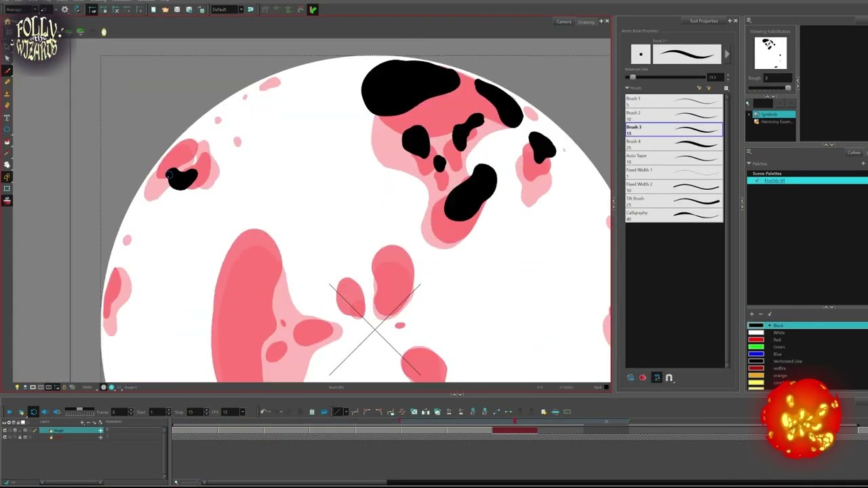Select the Tool Properties tab

[x=704, y=21]
